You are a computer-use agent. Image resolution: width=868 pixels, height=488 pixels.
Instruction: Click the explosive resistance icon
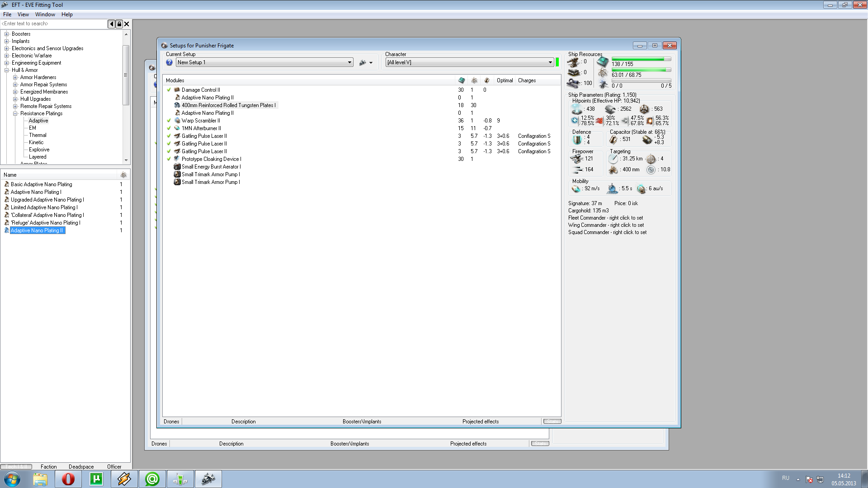coord(650,121)
